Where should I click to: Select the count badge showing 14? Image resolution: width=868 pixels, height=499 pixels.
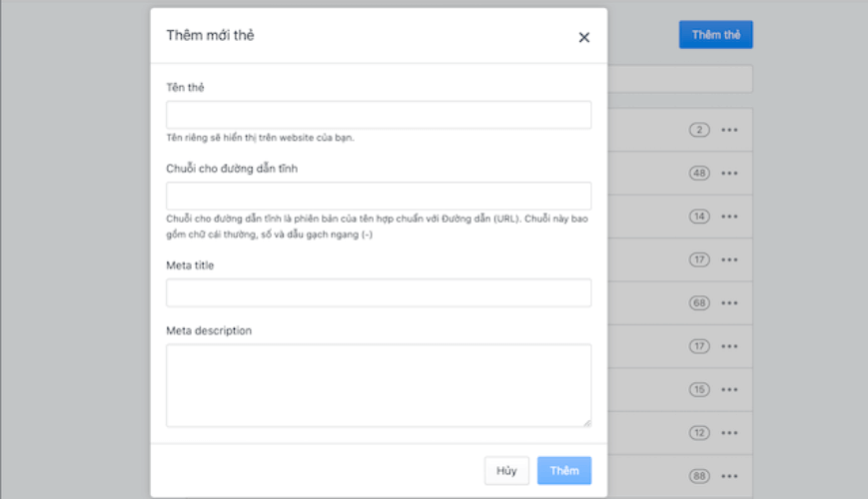coord(699,217)
